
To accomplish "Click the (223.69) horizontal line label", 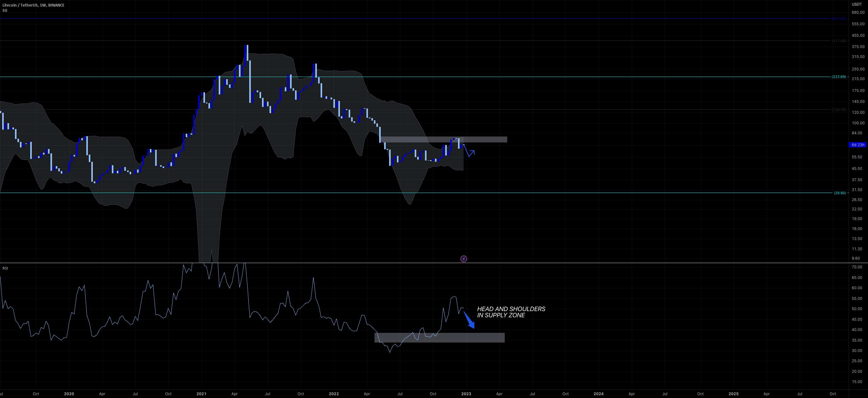I will pyautogui.click(x=839, y=77).
